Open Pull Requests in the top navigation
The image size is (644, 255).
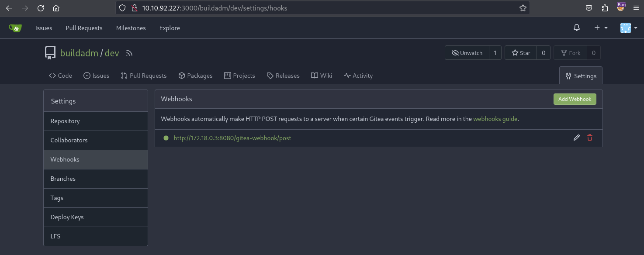(84, 28)
